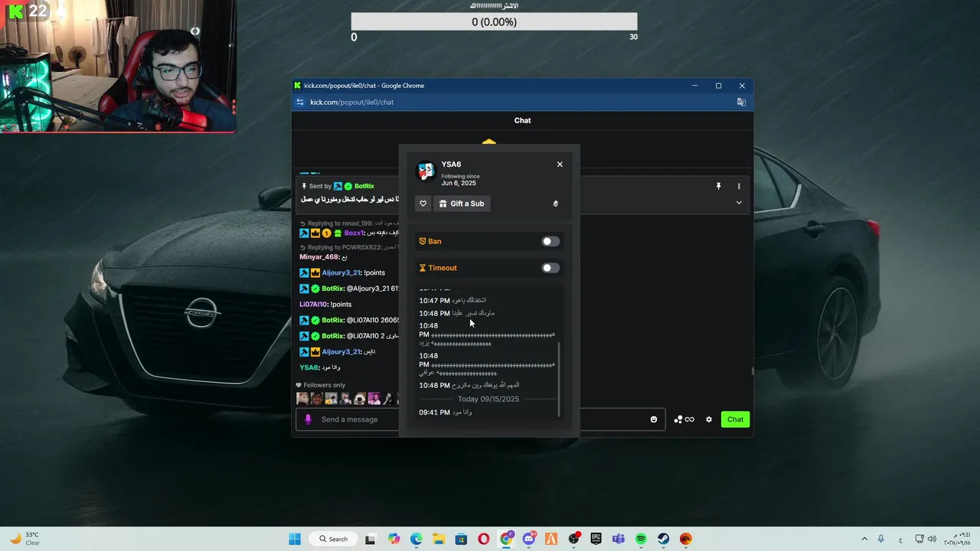Image resolution: width=980 pixels, height=551 pixels.
Task: Open Epic Games Launcher from taskbar
Action: click(596, 539)
